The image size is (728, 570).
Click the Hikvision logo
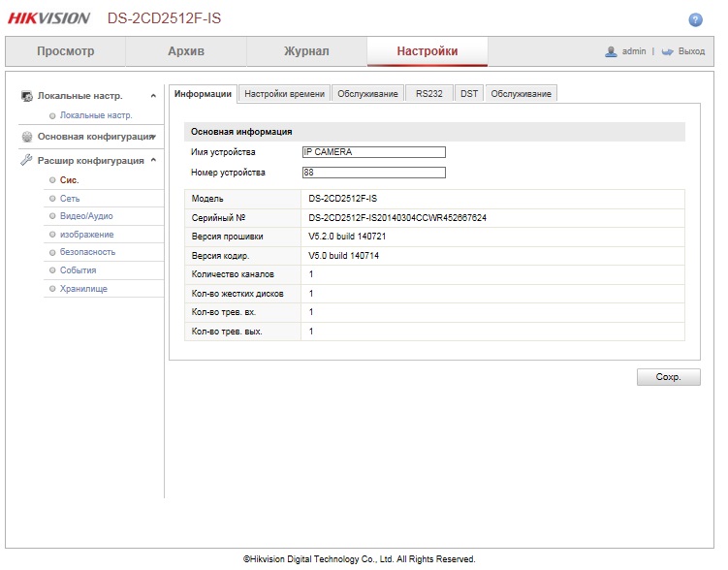coord(48,18)
